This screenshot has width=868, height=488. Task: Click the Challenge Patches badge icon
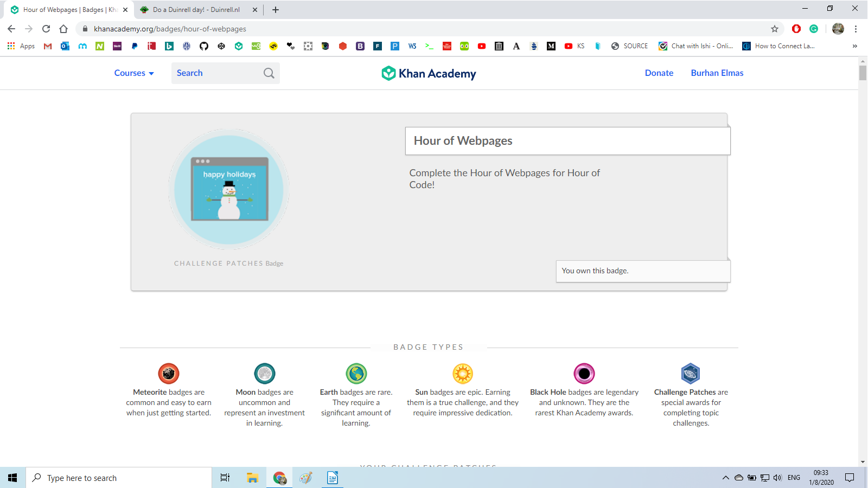coord(691,374)
